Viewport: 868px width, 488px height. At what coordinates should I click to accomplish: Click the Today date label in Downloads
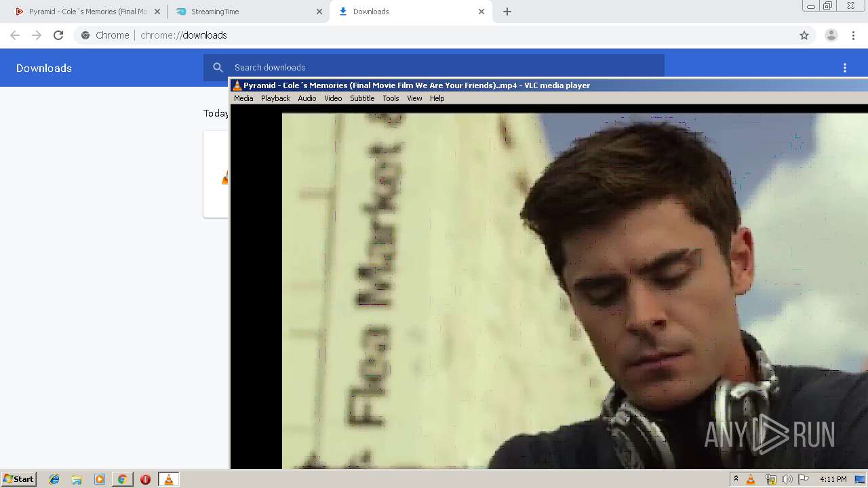tap(216, 113)
